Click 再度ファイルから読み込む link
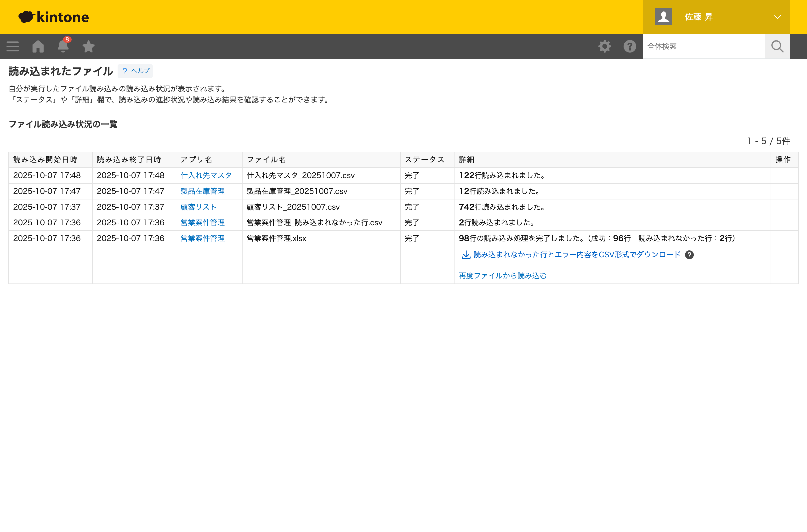The image size is (807, 532). [502, 276]
